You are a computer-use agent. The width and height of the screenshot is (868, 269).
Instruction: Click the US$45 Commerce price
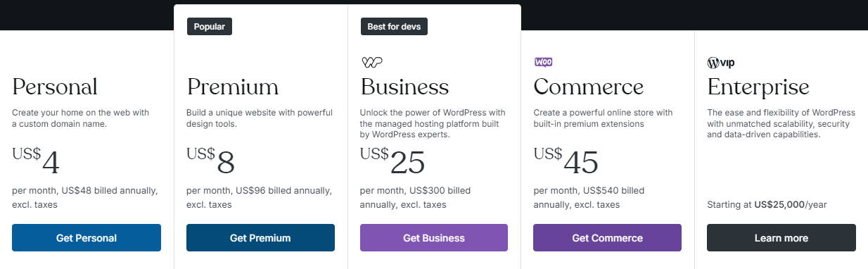pos(566,161)
